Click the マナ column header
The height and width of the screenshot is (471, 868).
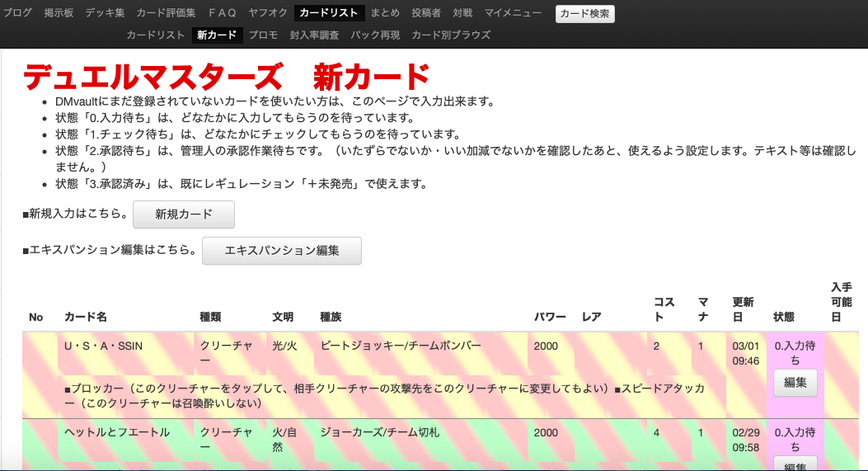coord(703,310)
